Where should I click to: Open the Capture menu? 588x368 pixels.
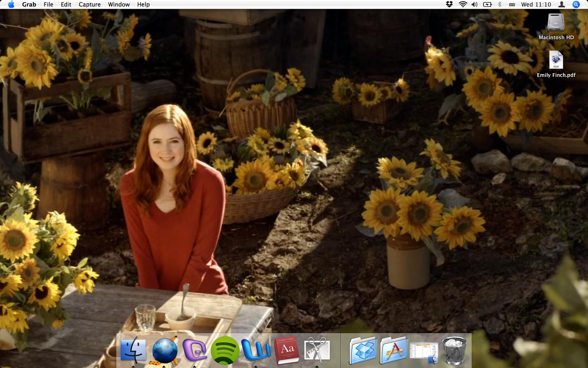[89, 4]
